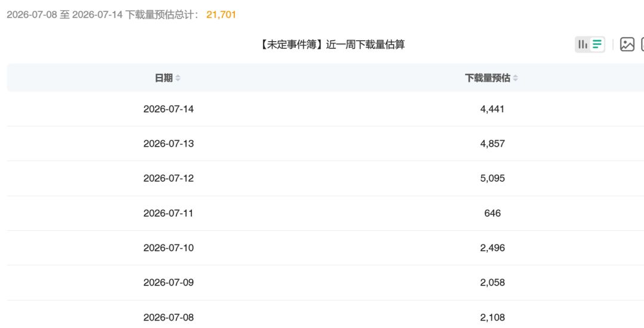Select date cell 2026-07-08
The width and height of the screenshot is (644, 328).
point(168,318)
